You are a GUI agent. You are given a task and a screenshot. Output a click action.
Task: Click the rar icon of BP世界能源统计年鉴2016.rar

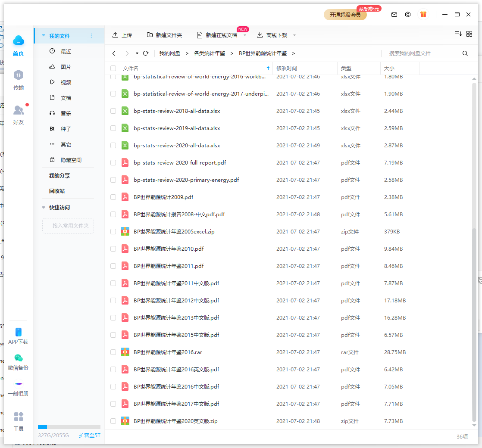pyautogui.click(x=125, y=352)
